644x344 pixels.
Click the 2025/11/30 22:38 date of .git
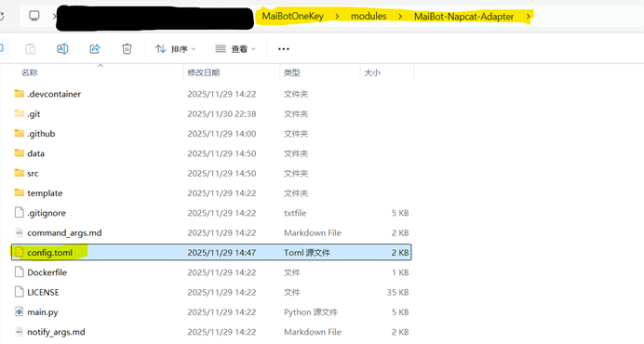pyautogui.click(x=221, y=113)
